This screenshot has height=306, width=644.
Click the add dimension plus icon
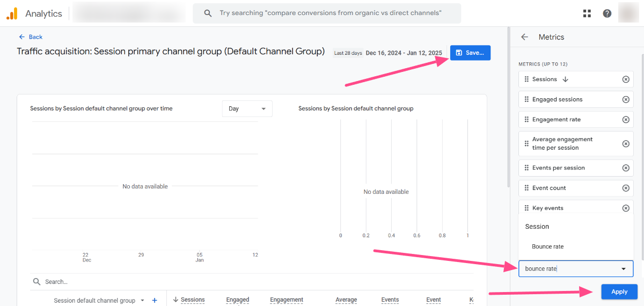coord(155,301)
